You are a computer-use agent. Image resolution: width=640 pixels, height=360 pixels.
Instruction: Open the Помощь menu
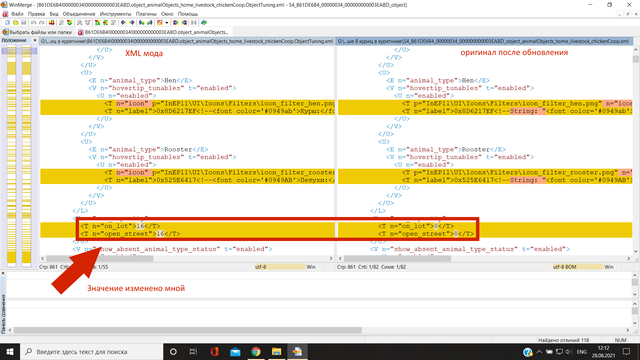(188, 14)
